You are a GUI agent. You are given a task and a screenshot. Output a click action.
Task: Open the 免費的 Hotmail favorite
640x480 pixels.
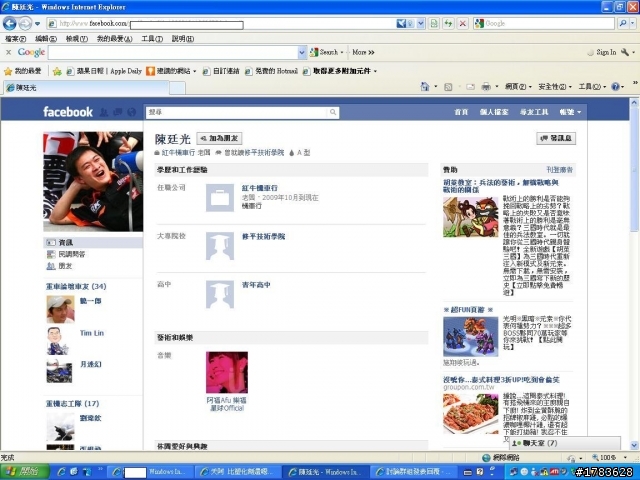click(x=271, y=71)
